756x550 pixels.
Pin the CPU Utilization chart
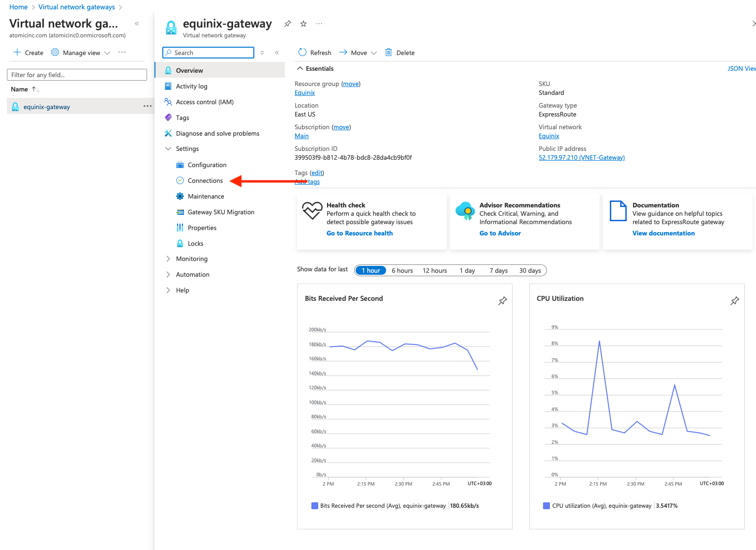click(x=735, y=301)
